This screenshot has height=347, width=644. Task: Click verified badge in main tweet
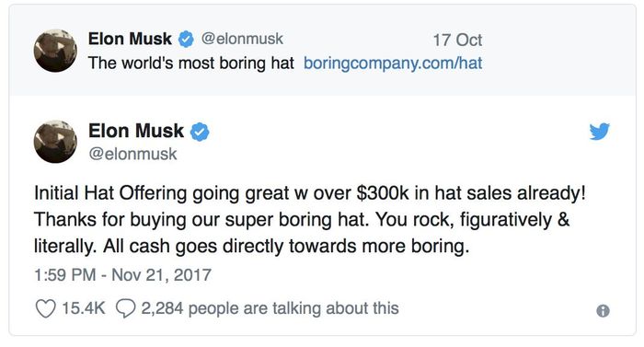coord(200,132)
